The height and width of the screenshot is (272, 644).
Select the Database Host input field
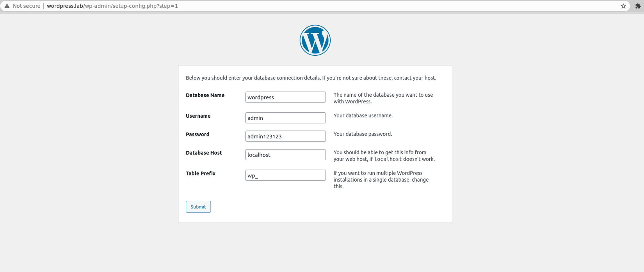coord(285,155)
